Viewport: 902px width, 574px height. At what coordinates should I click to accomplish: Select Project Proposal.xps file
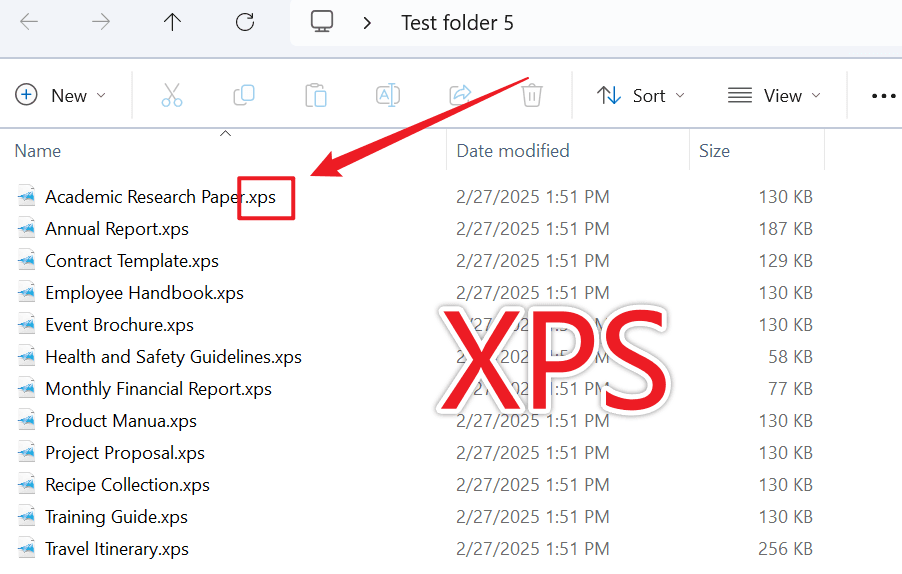[x=125, y=453]
